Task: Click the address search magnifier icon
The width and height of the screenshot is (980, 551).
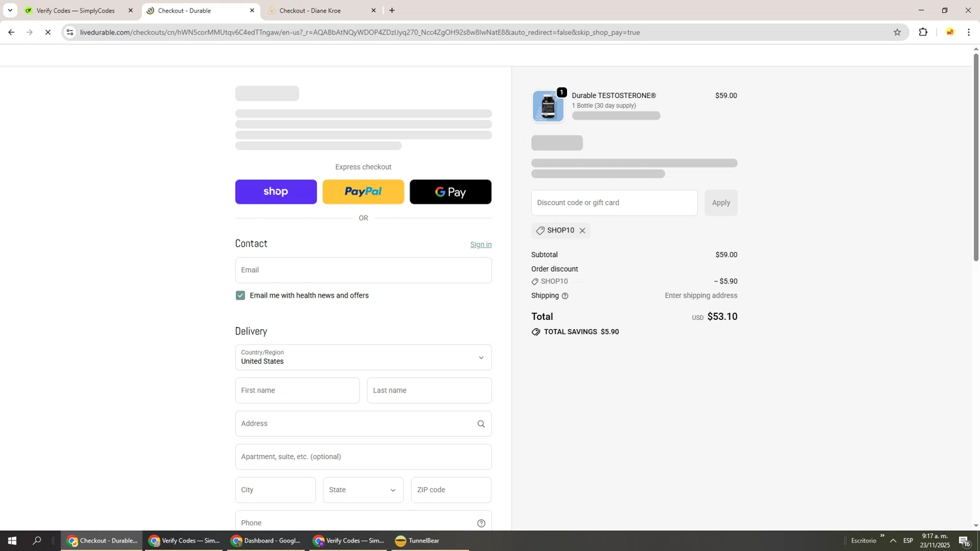Action: tap(481, 424)
